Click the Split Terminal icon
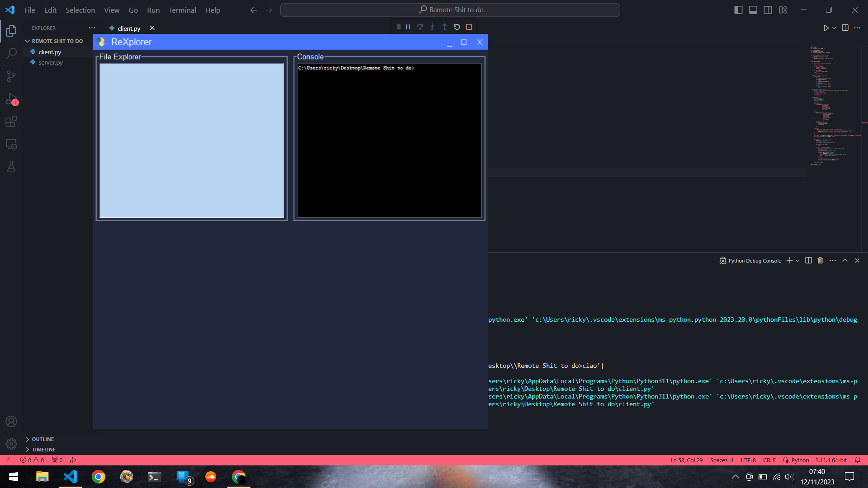This screenshot has width=868, height=488. tap(808, 260)
